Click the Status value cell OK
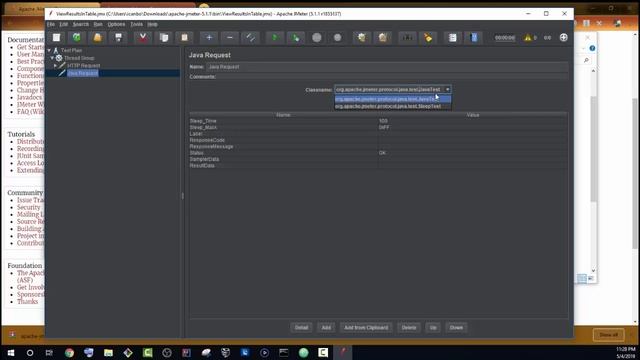Screen dimensions: 640x360 tap(473, 153)
